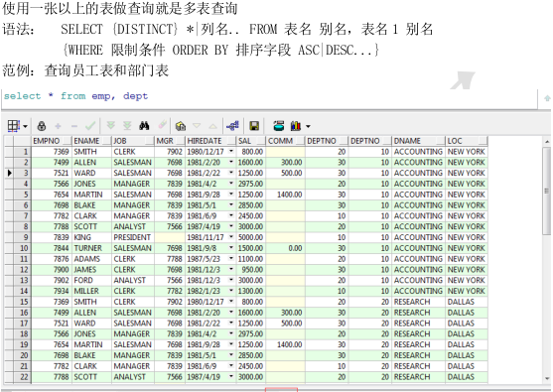Click the Delete record minus icon
Screen dimensions: 553x392
74,126
